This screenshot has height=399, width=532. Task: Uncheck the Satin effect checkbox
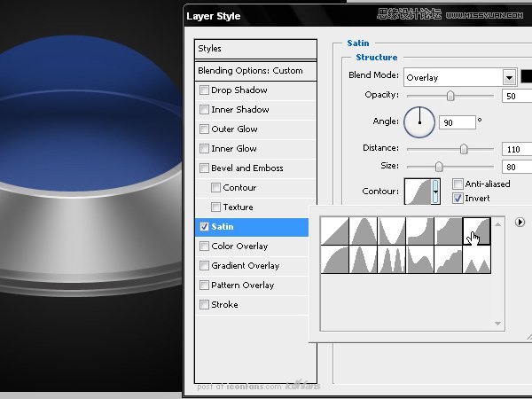pos(206,227)
